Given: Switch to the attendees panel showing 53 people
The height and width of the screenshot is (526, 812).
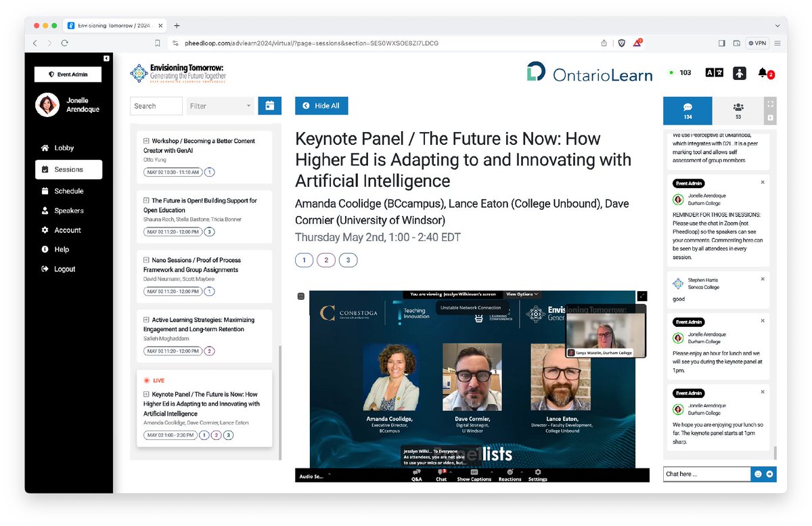Looking at the screenshot, I should click(738, 109).
